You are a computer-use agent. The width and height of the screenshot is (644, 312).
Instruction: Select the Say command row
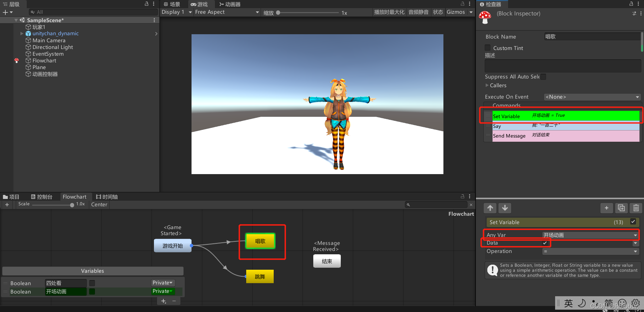point(566,126)
